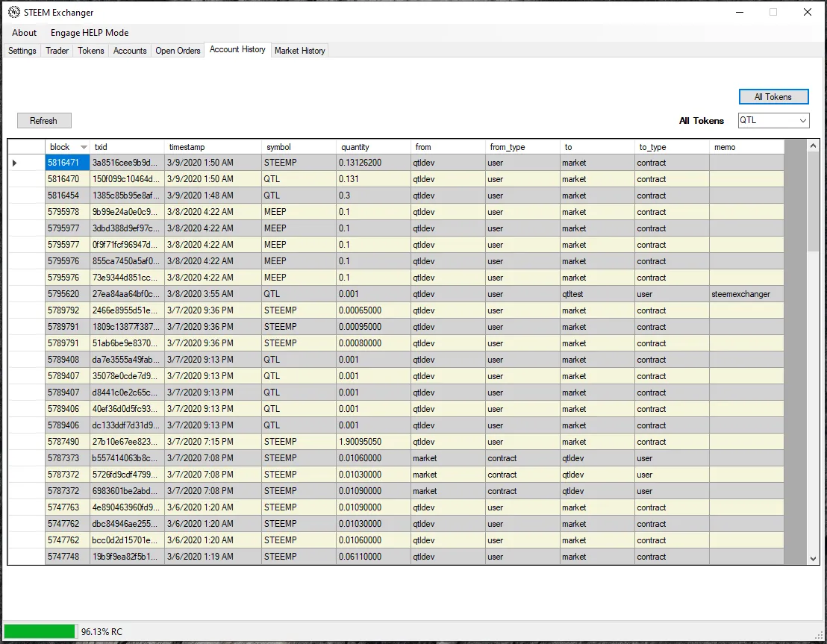Click the current-row arrow indicator

(x=15, y=163)
